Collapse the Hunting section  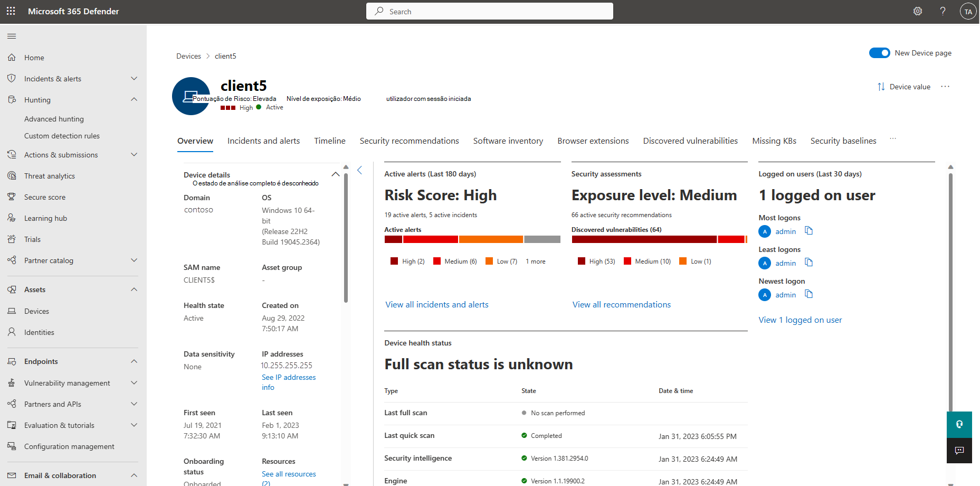tap(134, 100)
